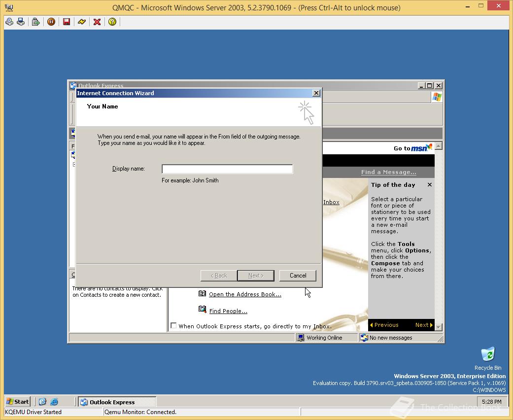Image resolution: width=513 pixels, height=420 pixels.
Task: Show the Next tip of the day
Action: click(424, 325)
